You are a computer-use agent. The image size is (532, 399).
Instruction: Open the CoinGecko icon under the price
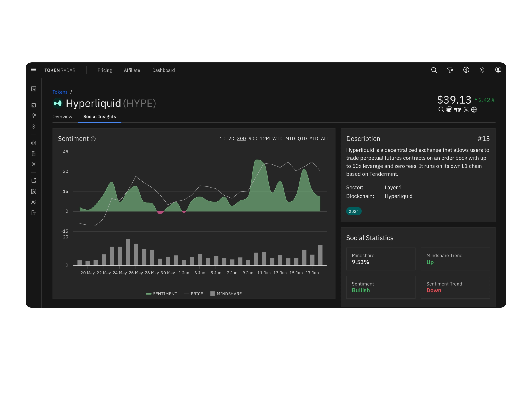pyautogui.click(x=449, y=110)
